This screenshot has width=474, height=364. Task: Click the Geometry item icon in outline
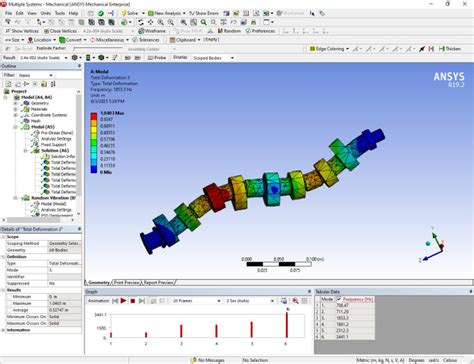pos(26,103)
